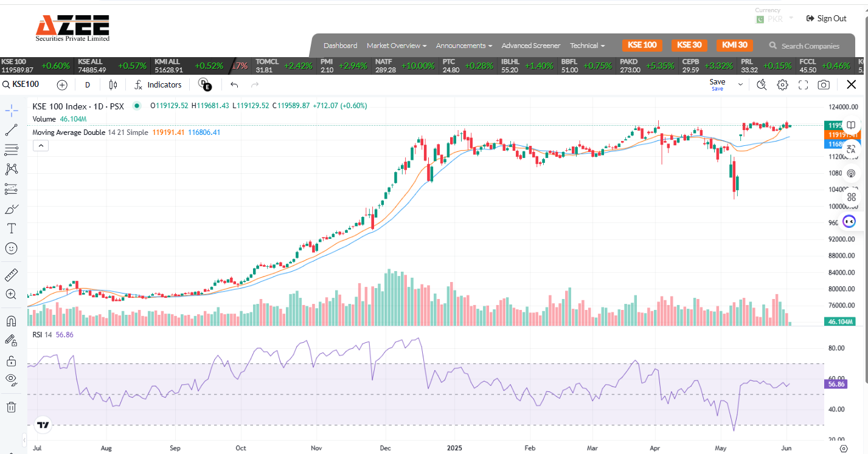Expand the Market Overview menu

point(397,46)
